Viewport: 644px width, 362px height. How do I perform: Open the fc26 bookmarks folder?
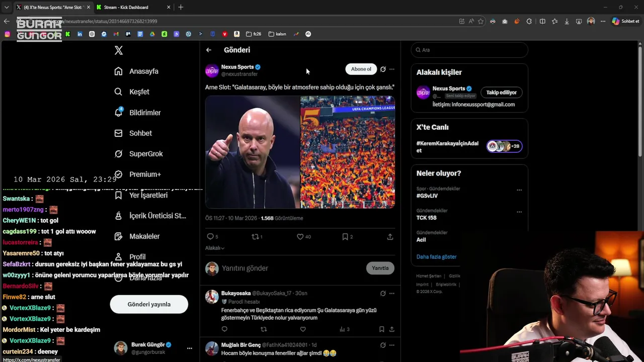[x=254, y=34]
